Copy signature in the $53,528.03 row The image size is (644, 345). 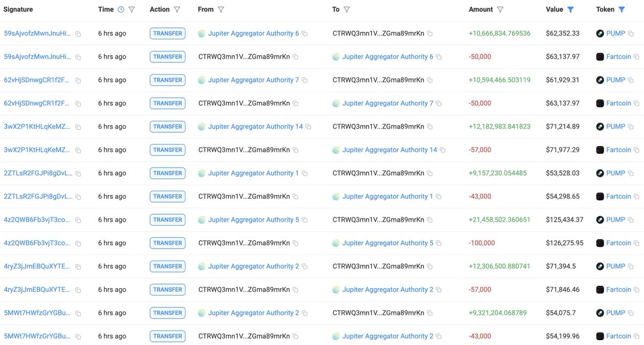pos(78,174)
